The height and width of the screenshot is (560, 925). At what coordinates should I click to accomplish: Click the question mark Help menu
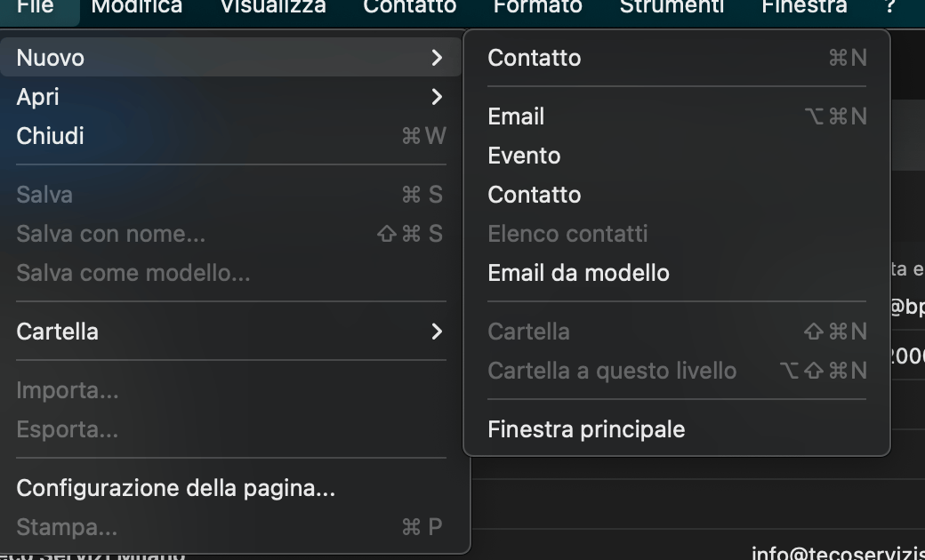click(891, 7)
